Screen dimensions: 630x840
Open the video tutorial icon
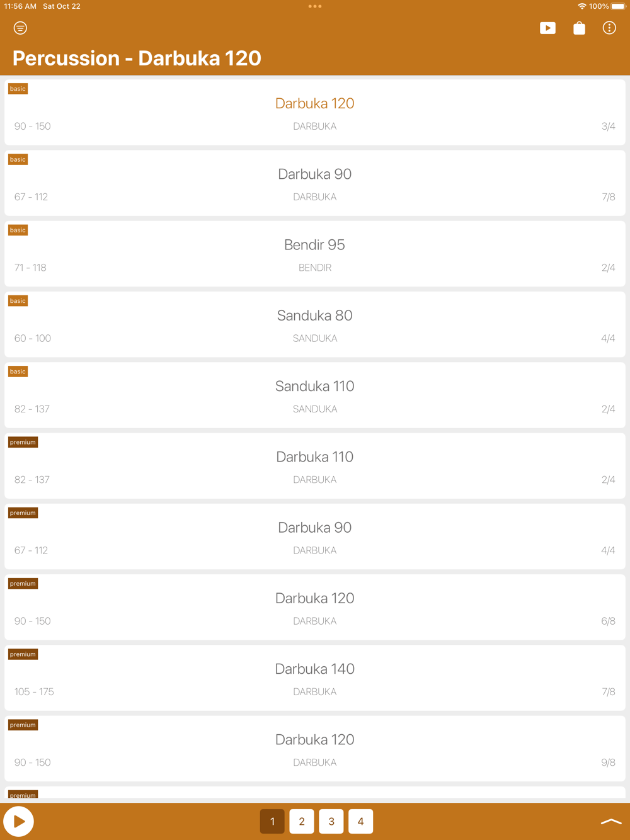click(x=547, y=28)
